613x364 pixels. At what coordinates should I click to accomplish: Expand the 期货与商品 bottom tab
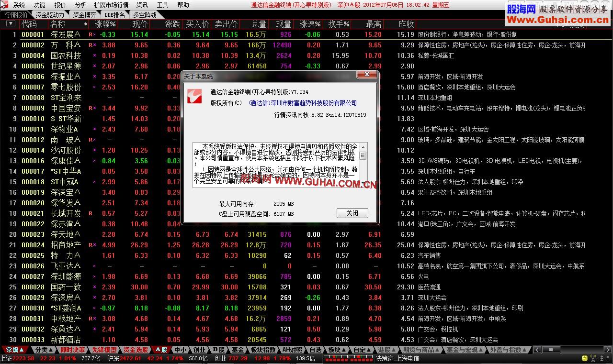[421, 350]
